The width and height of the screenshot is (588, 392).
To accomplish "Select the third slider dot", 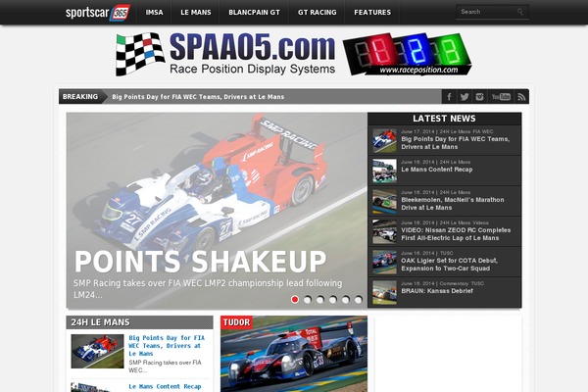I will click(x=320, y=299).
